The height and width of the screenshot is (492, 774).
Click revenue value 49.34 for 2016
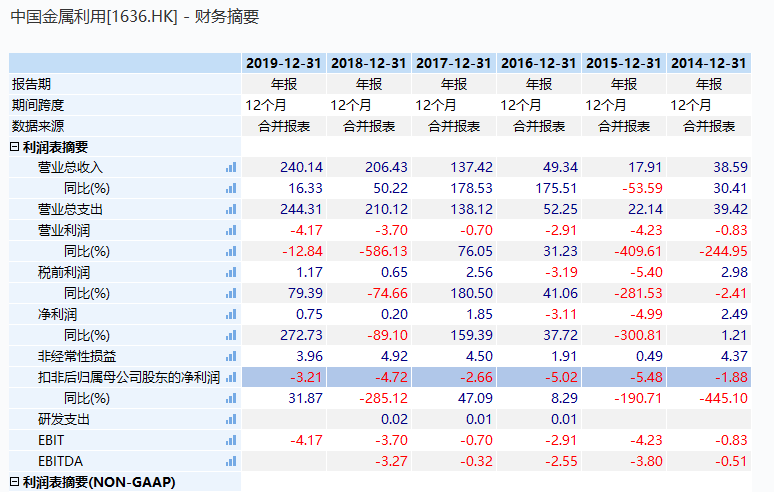[x=560, y=167]
